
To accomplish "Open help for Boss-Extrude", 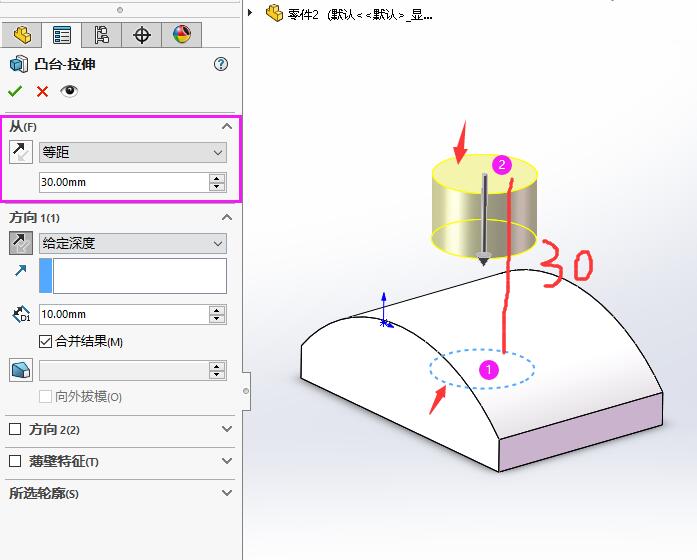I will point(221,64).
